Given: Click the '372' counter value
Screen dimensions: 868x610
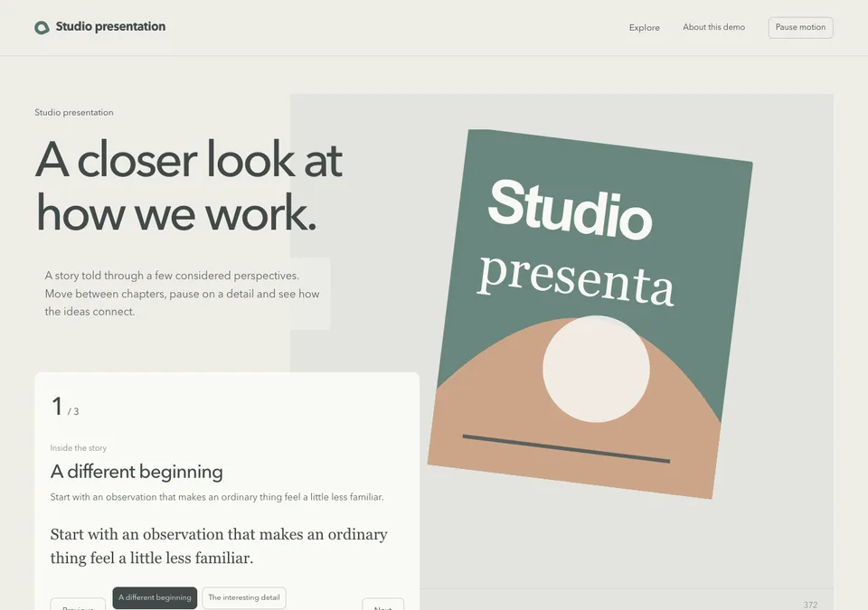Looking at the screenshot, I should tap(810, 605).
